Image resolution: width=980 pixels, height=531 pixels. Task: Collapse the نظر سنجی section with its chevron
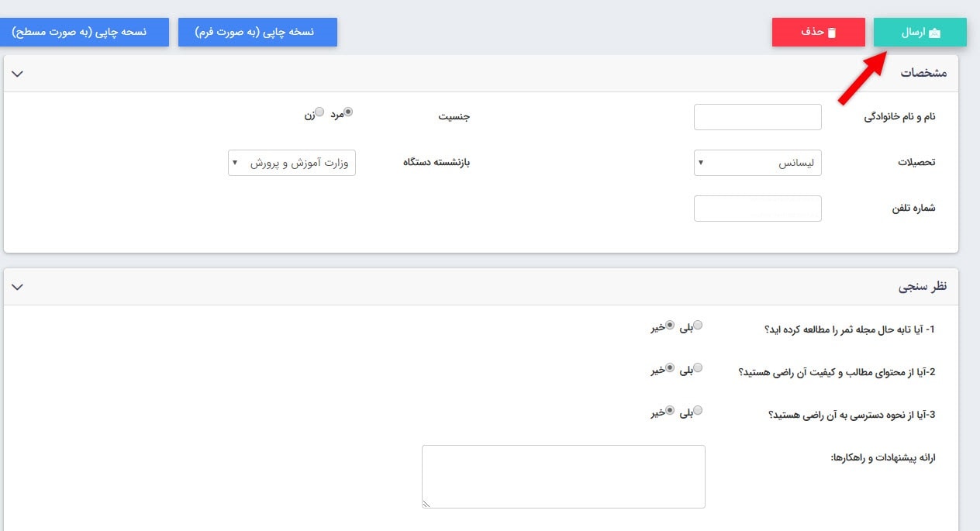(x=17, y=286)
